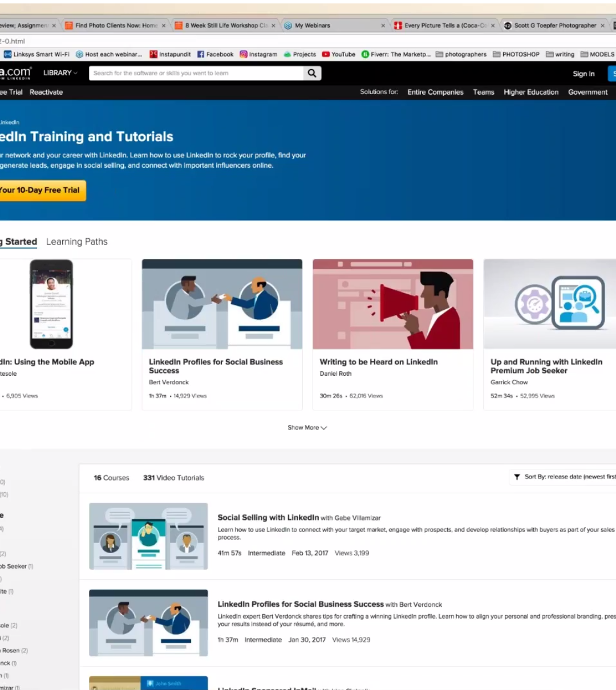The width and height of the screenshot is (616, 690).
Task: Open the YouTube bookmark
Action: pos(339,55)
